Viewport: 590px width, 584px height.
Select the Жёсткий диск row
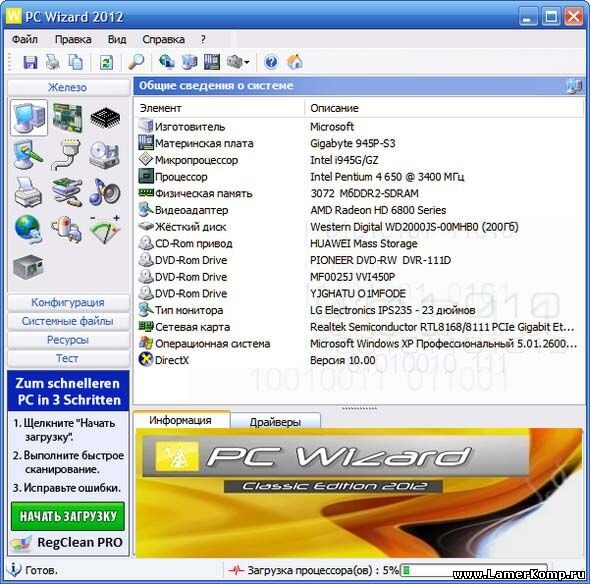tap(359, 227)
